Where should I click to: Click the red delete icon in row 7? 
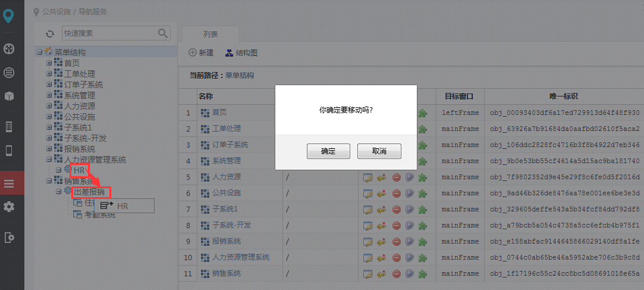396,210
